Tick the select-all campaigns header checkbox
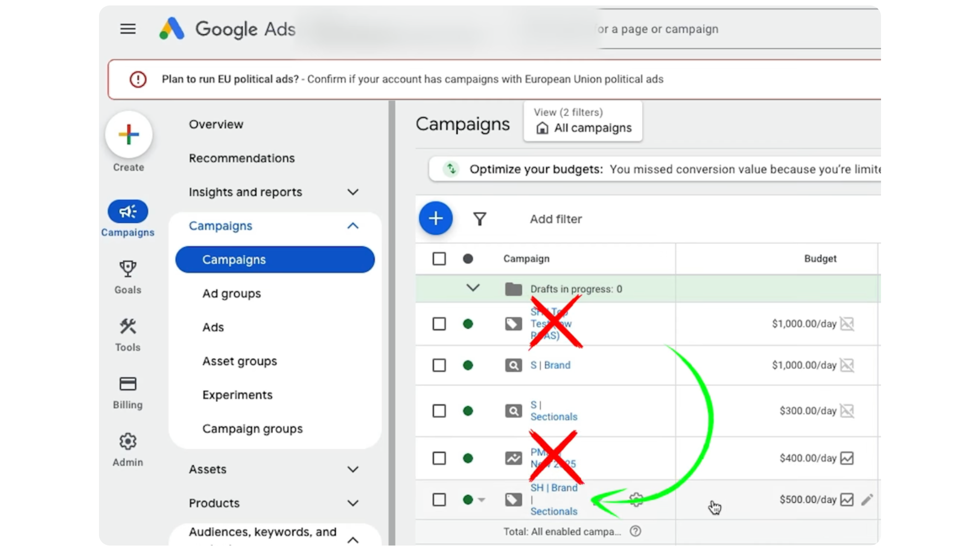Screen dimensions: 980x551 point(439,259)
